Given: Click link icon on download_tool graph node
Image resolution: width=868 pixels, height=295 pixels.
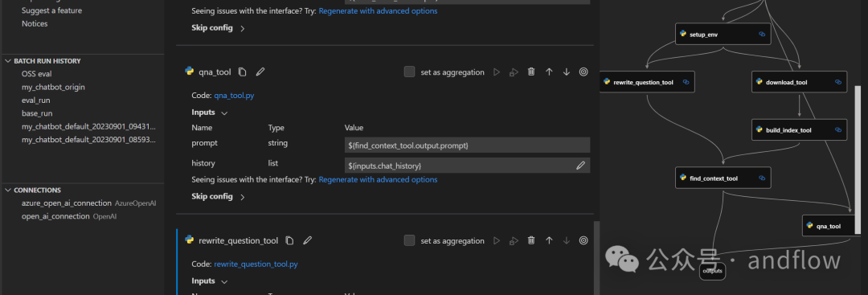Looking at the screenshot, I should click(x=838, y=82).
